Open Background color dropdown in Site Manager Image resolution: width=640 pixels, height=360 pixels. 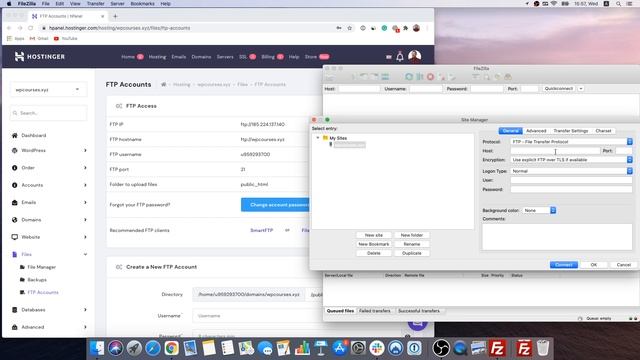click(x=553, y=210)
